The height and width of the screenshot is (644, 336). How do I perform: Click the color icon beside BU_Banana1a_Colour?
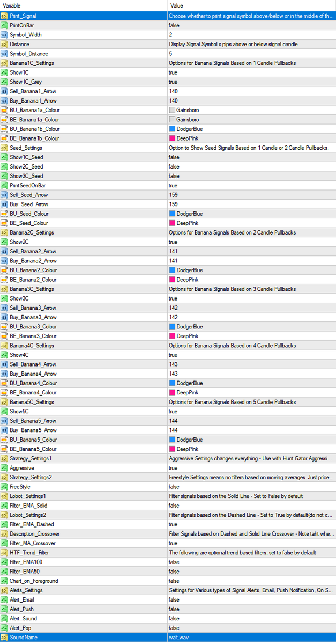click(4, 110)
